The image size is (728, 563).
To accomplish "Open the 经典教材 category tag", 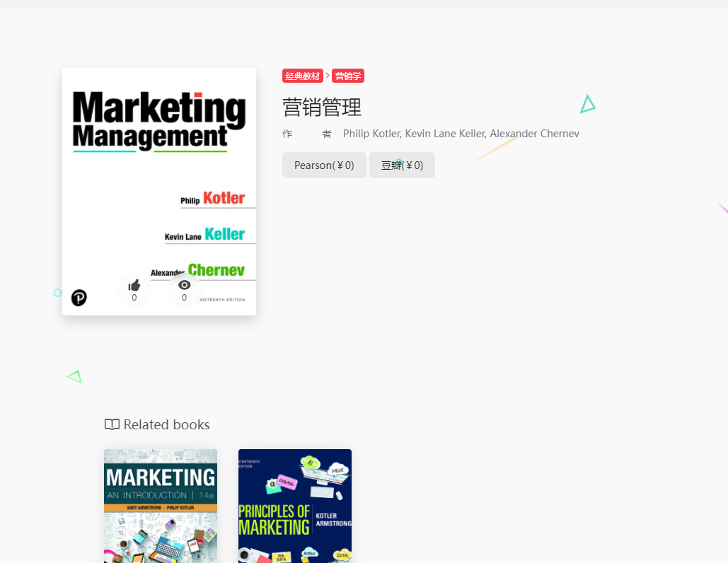I will tap(303, 76).
